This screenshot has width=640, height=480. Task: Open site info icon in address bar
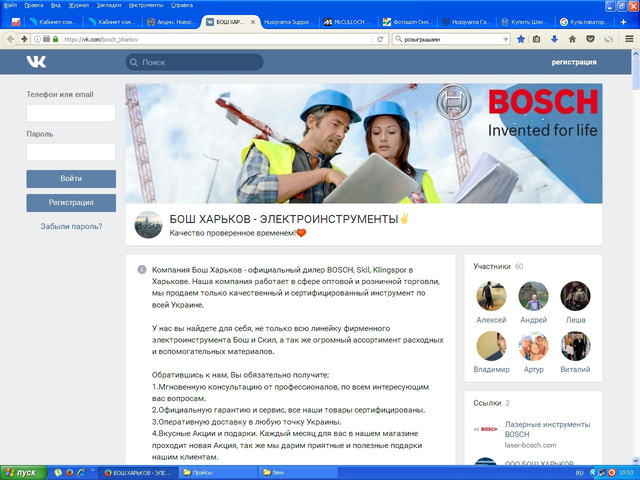point(37,39)
